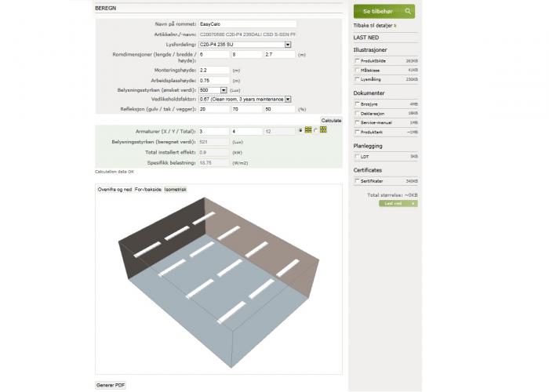
Task: Select the second luminaire orientation radio button
Action: [315, 130]
